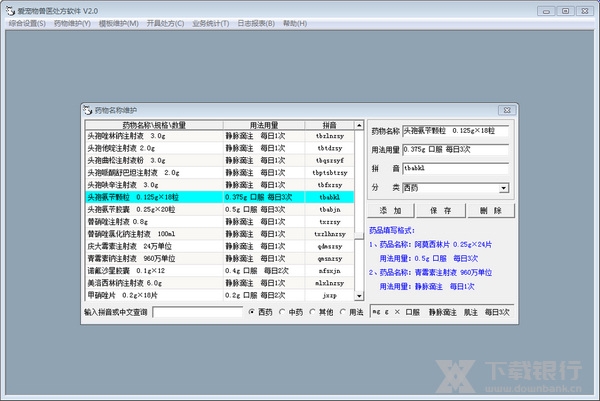Viewport: 600px width, 401px height.
Task: Click the list's scroll-up arrow
Action: point(359,125)
